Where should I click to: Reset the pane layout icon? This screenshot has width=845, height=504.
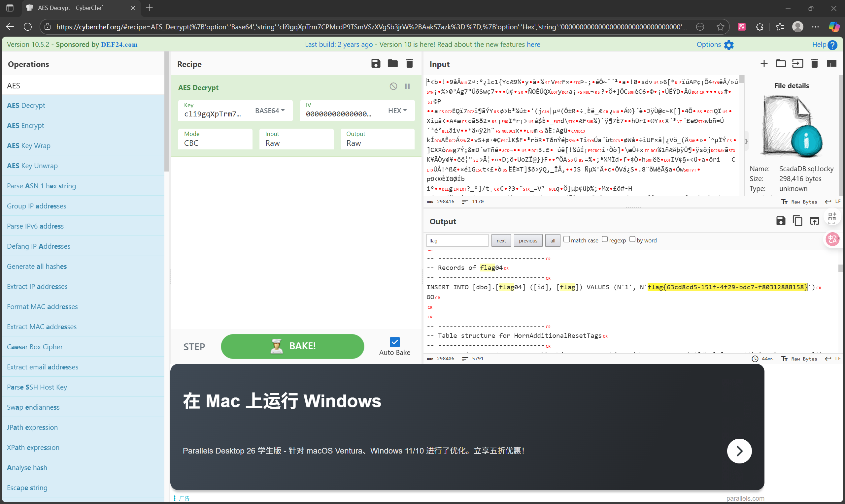pyautogui.click(x=831, y=64)
